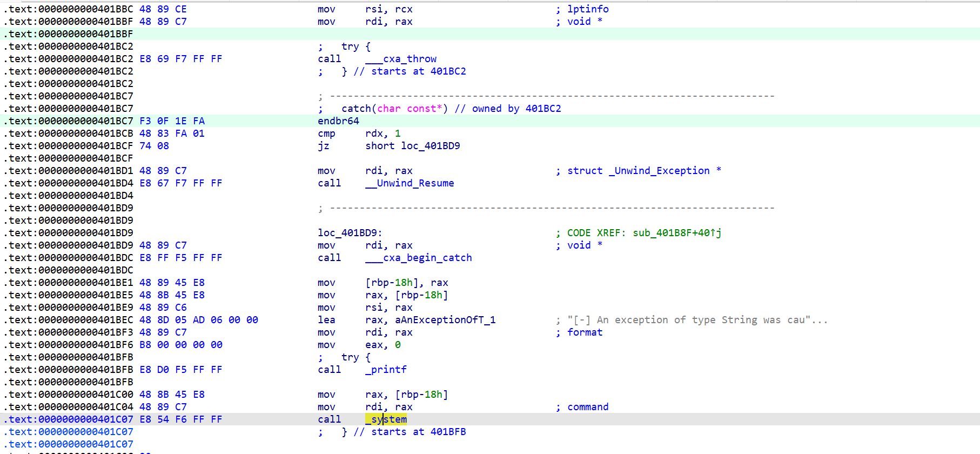Viewport: 980px width, 454px height.
Task: Click the jz mnemonic
Action: 324,146
